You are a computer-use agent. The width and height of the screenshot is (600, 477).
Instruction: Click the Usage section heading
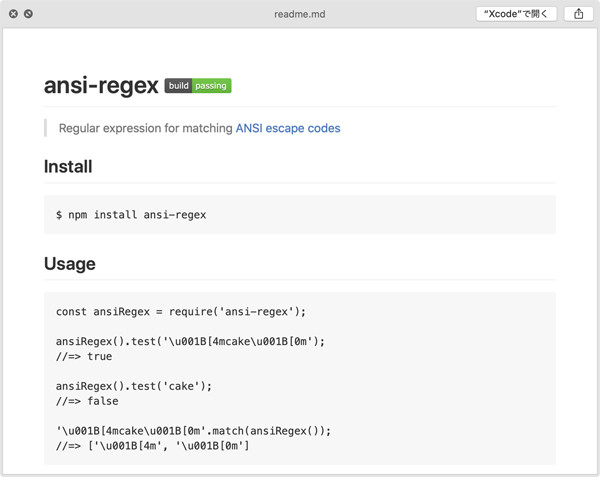pyautogui.click(x=70, y=264)
